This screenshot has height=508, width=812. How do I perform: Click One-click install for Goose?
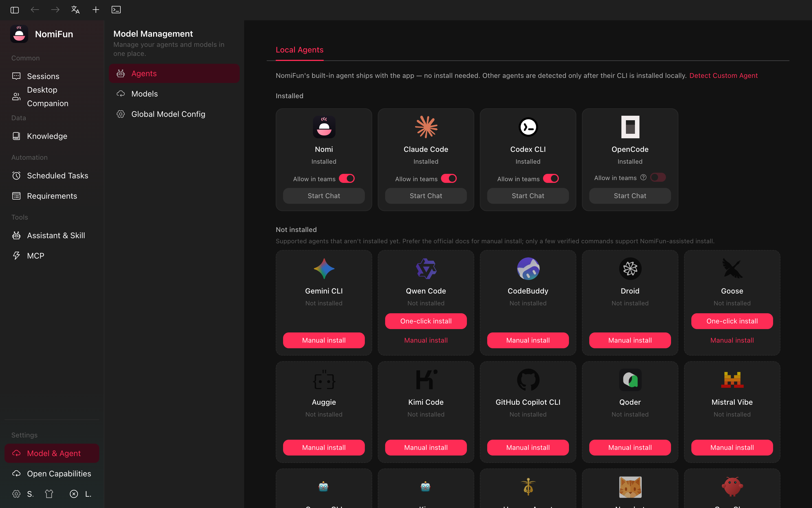point(732,321)
